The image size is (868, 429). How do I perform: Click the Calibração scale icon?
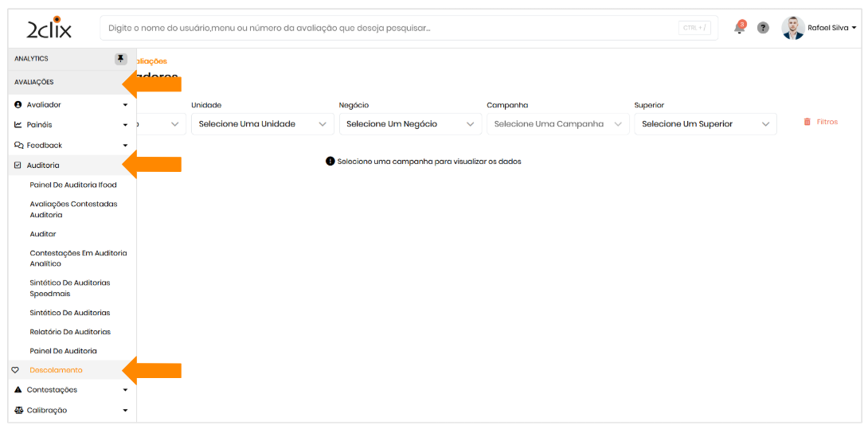(x=18, y=411)
